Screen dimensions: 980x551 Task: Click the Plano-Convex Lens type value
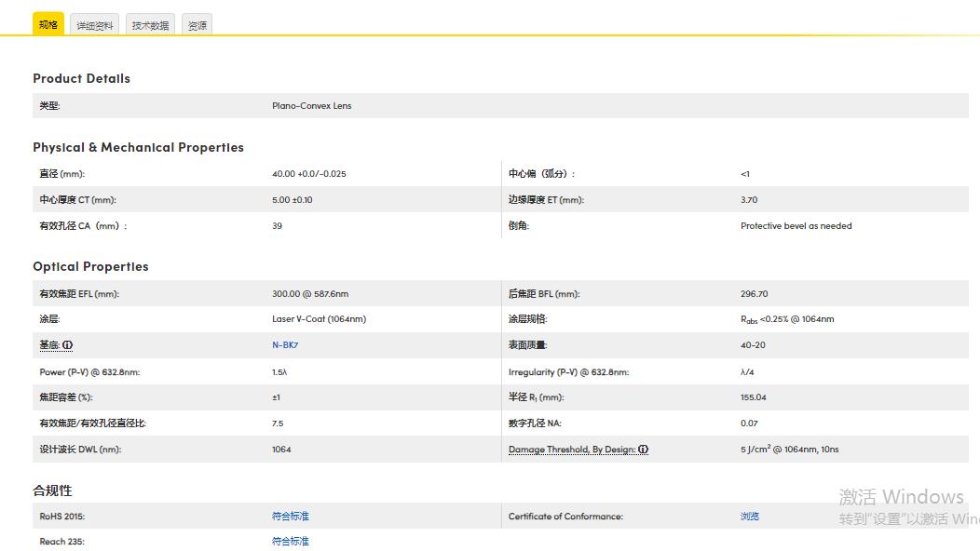pos(312,106)
